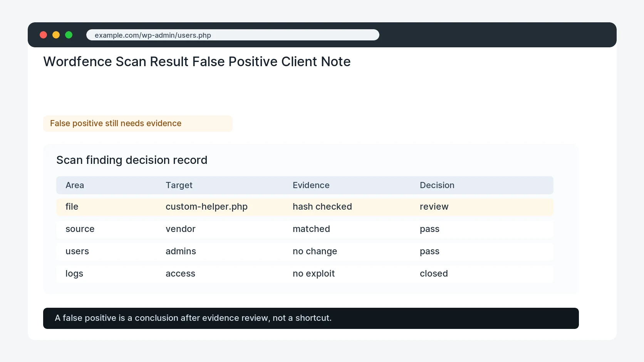Screen dimensions: 644x362
Task: Select the 'source' area cell
Action: (80, 229)
